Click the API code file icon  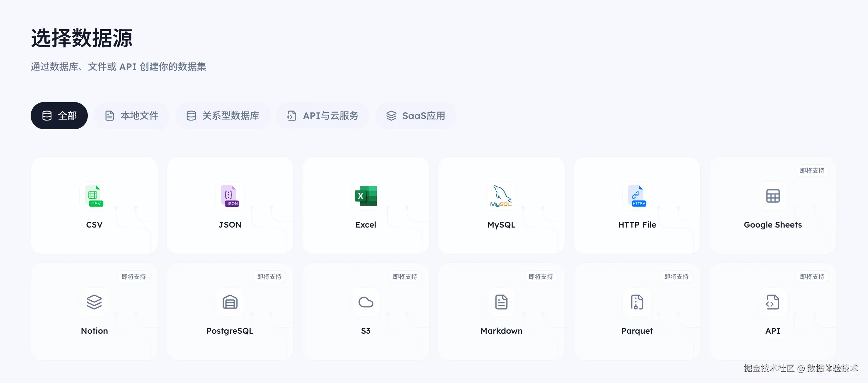[x=773, y=302]
